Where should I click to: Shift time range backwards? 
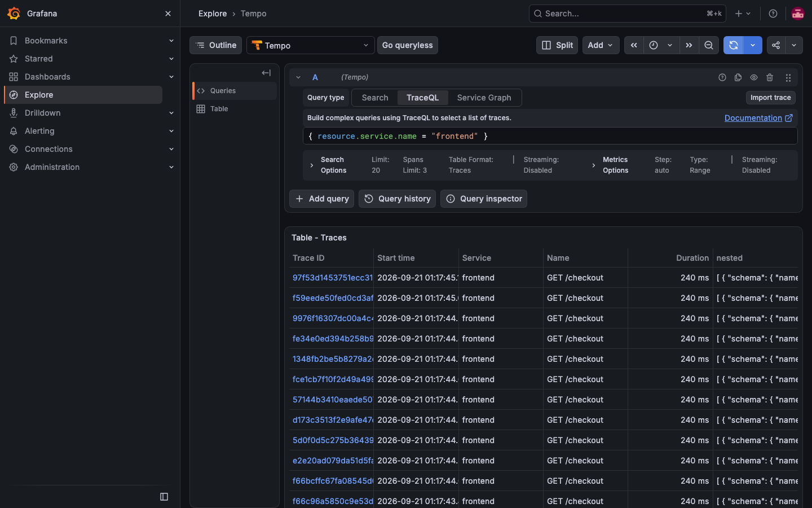click(x=634, y=45)
